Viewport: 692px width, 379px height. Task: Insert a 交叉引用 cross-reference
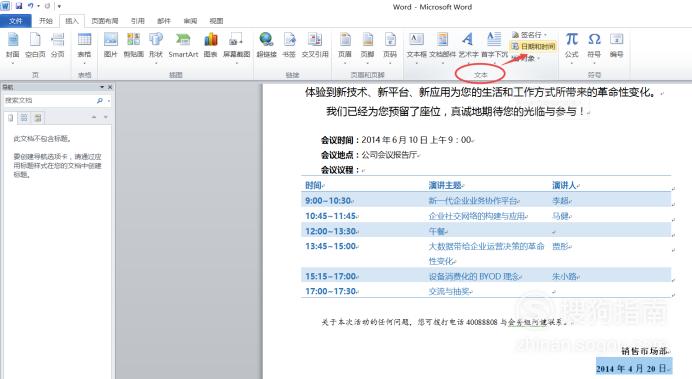click(315, 45)
